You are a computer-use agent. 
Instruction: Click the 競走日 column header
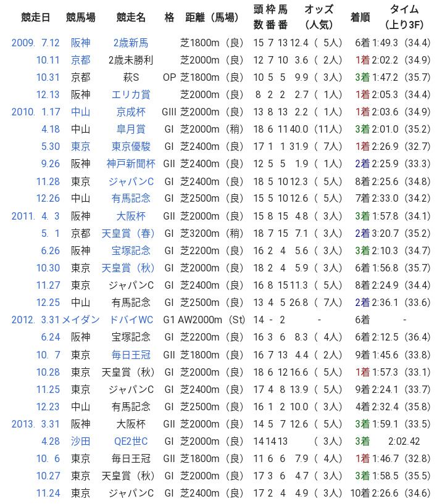coord(35,17)
